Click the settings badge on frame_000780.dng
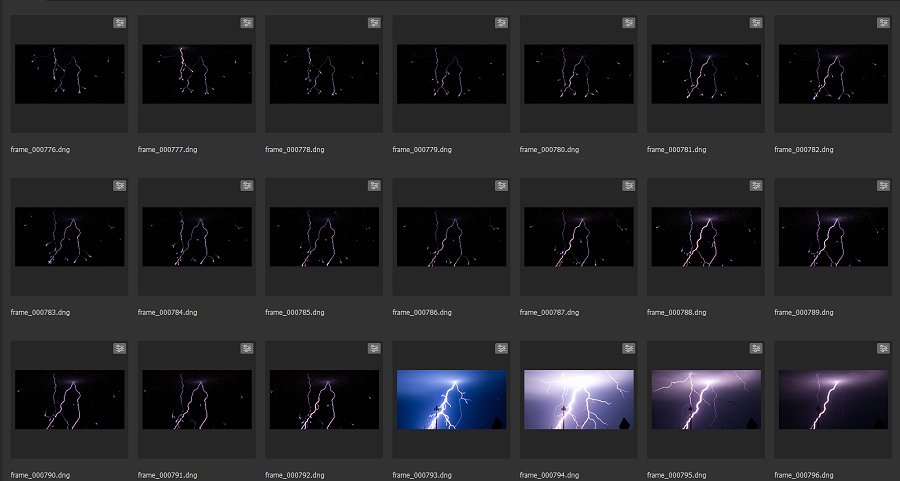This screenshot has height=481, width=900. 629,23
